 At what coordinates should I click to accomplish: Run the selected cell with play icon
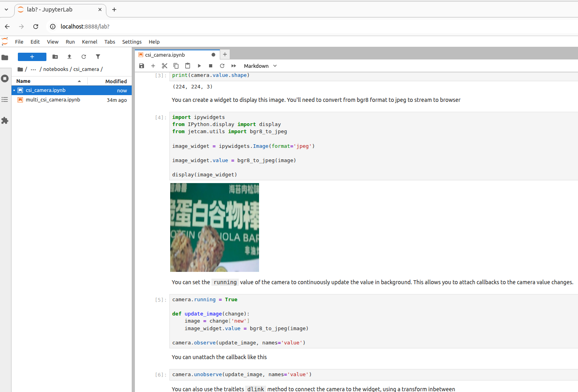[199, 66]
